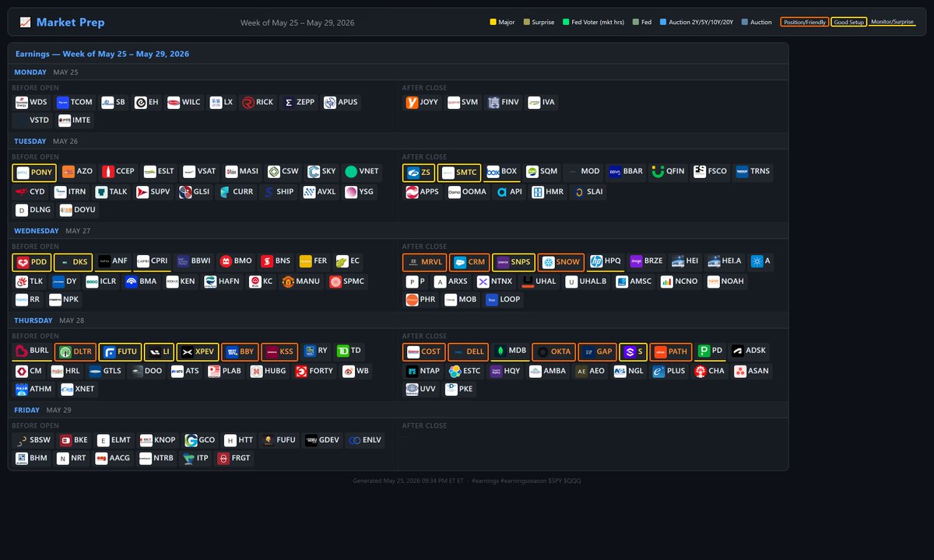Screen dimensions: 934x560
Task: Click the GCO logo icon under Friday
Action: coord(191,440)
